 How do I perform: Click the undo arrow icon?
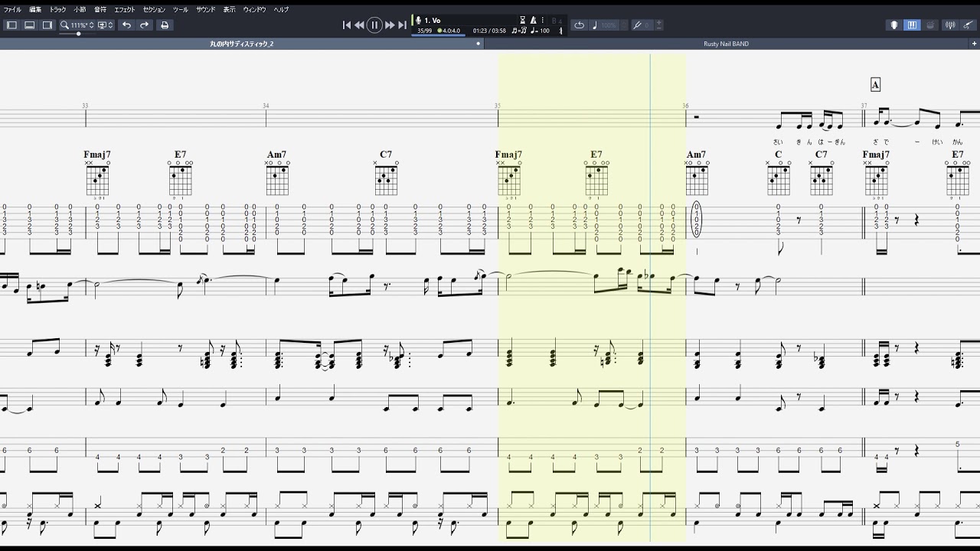[x=127, y=25]
